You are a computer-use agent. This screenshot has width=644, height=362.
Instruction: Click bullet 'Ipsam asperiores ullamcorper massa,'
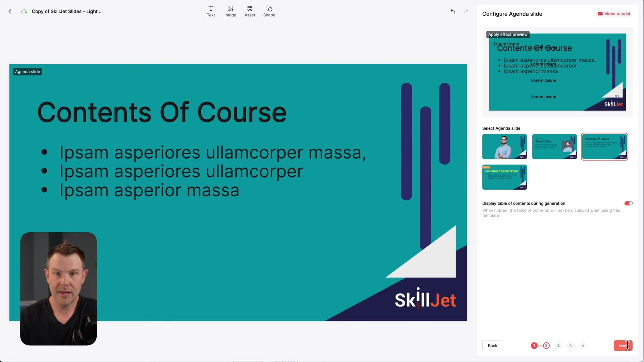(213, 153)
